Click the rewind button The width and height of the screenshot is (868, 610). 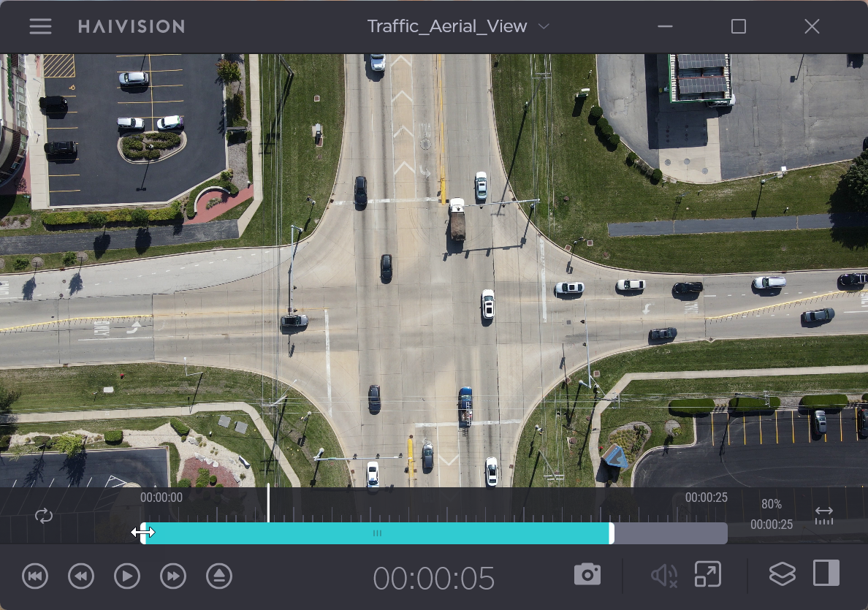[x=81, y=576]
